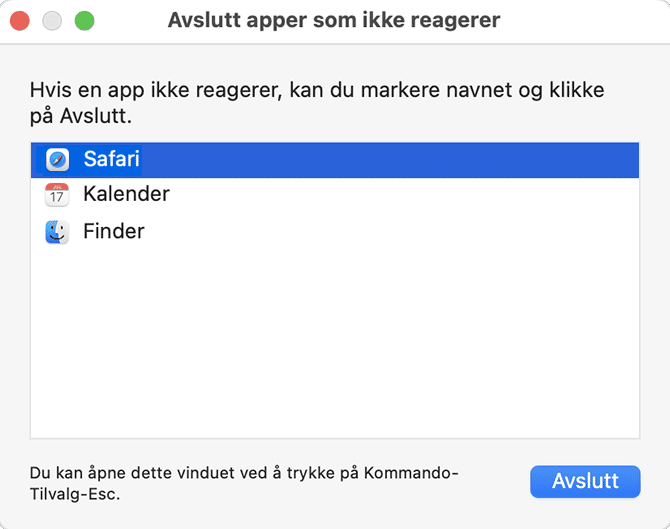Click the empty white area in app list
Viewport: 670px width, 529px height.
click(x=335, y=342)
